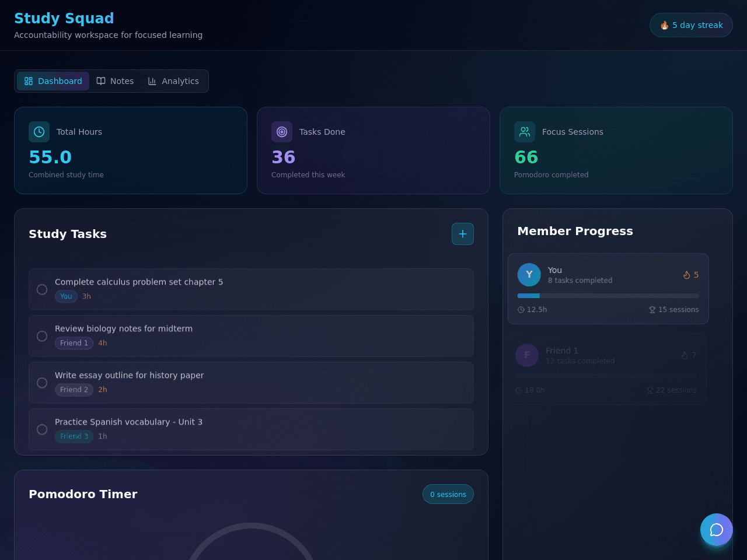The image size is (747, 560).
Task: Click the 36 tasks done value
Action: tap(284, 157)
